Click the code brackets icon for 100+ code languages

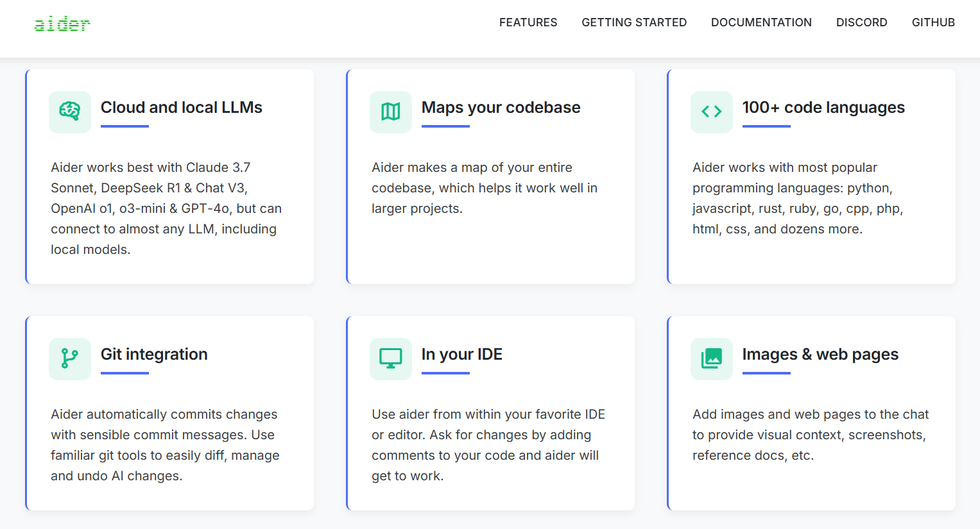712,112
